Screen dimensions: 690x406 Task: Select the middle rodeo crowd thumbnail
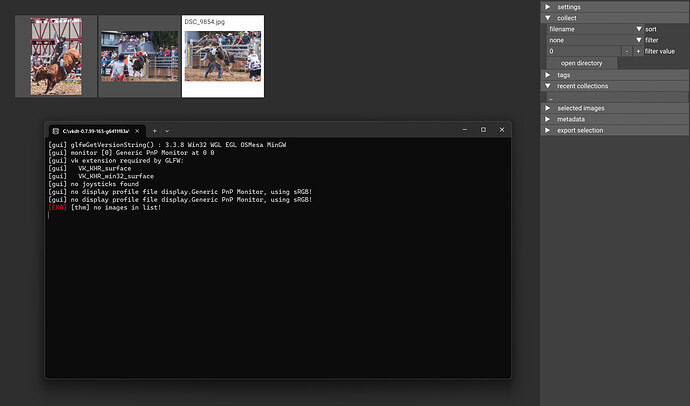click(139, 56)
